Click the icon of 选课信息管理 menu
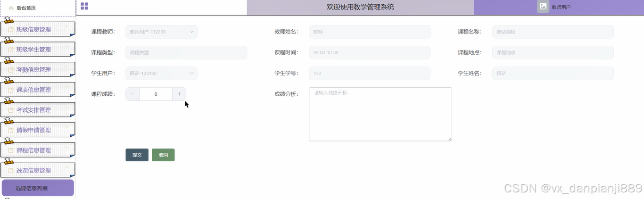The width and height of the screenshot is (644, 199). coord(11,171)
